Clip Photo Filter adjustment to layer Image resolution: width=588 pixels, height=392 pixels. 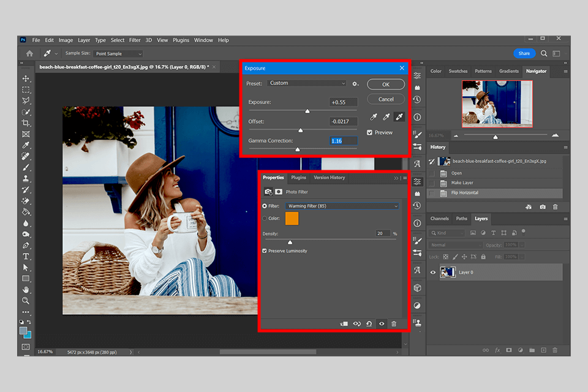[x=344, y=324]
